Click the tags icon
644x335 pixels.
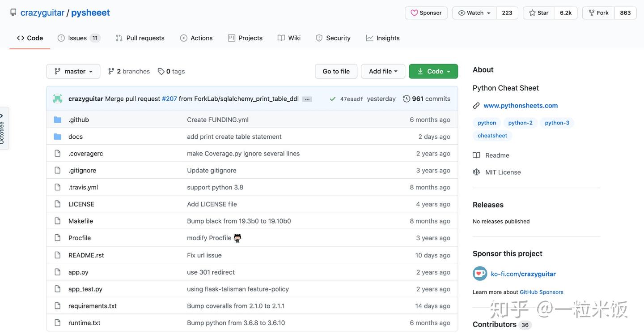(161, 71)
